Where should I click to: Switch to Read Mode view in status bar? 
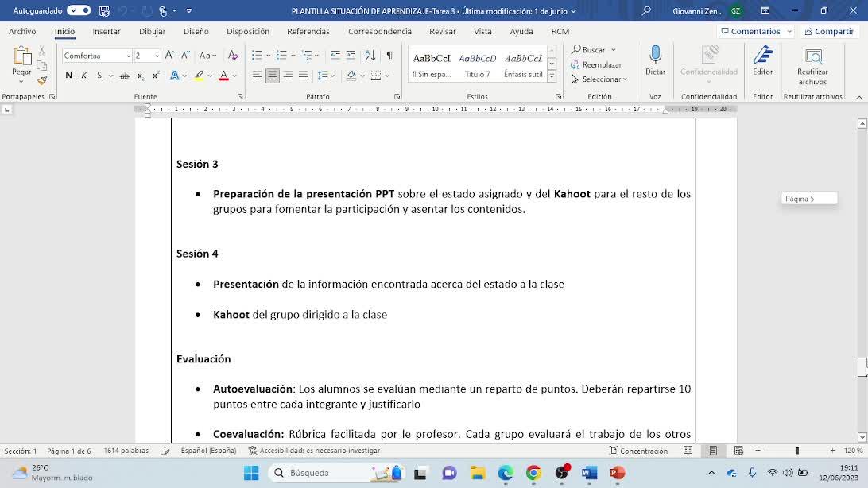(688, 451)
